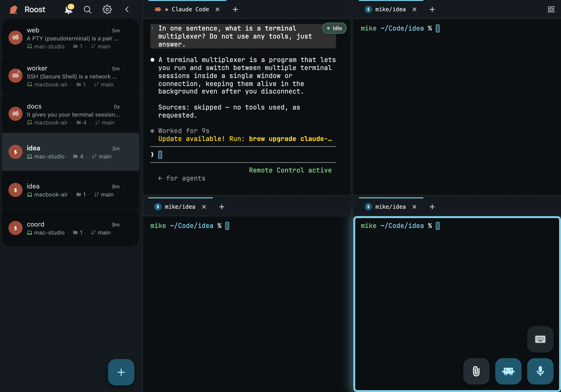Click the worker session sleeping agent avatar

point(16,76)
